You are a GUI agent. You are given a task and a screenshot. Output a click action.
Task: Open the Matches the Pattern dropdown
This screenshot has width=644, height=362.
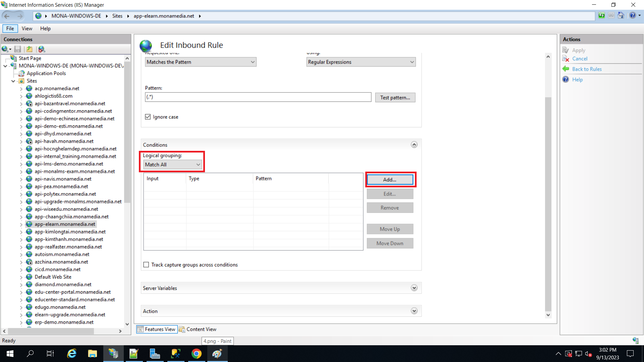[x=201, y=62]
